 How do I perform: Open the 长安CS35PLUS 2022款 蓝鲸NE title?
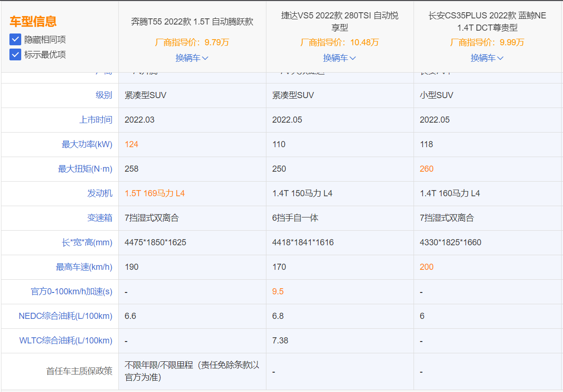487,22
